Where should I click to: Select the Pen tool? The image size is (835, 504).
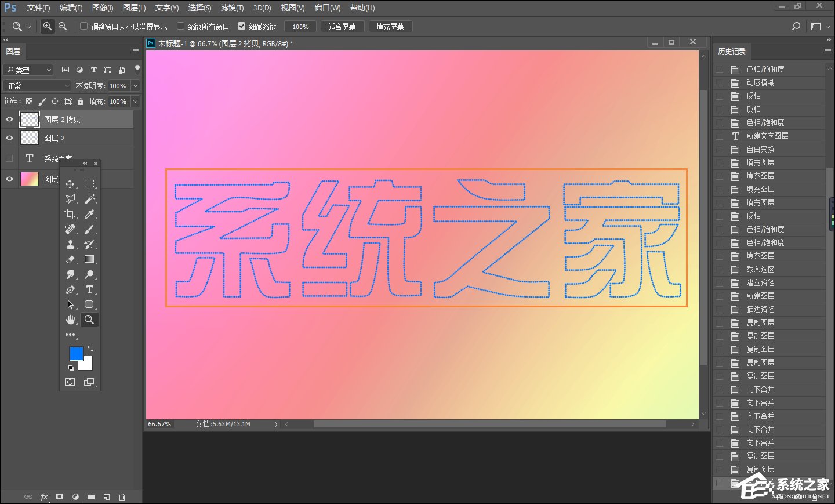point(70,289)
